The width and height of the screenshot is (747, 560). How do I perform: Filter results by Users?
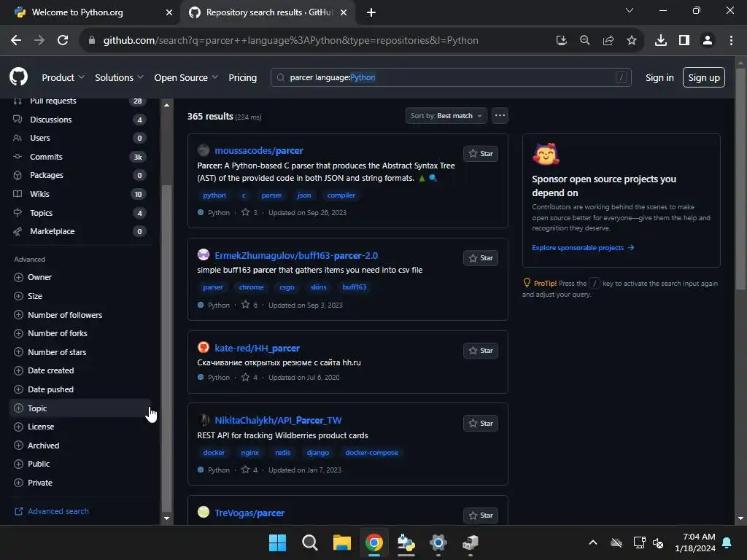point(80,138)
